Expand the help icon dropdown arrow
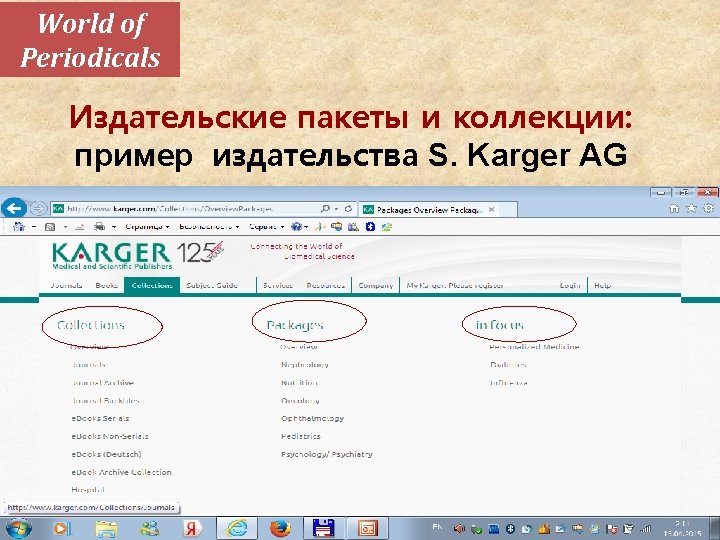This screenshot has height=540, width=720. point(306,227)
